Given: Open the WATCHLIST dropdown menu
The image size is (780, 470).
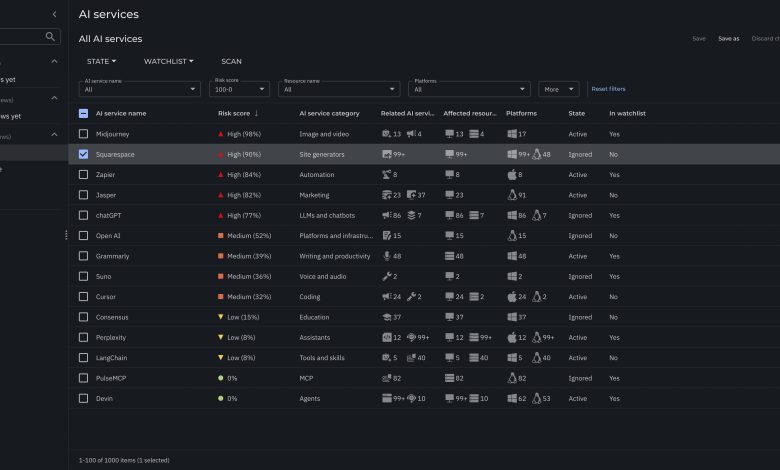Looking at the screenshot, I should [x=169, y=61].
